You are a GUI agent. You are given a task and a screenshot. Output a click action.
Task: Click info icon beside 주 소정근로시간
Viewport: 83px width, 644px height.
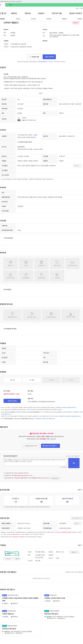point(27,142)
